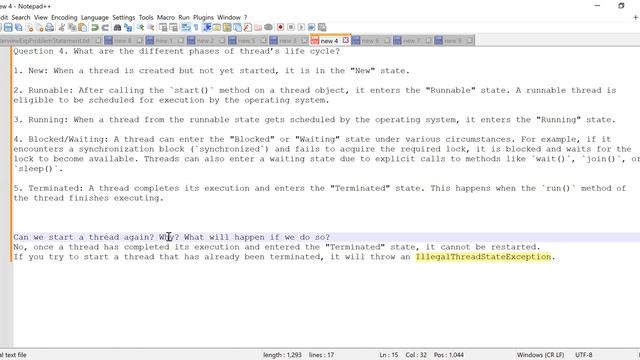
Task: Click the Redo arrow icon
Action: (105, 27)
